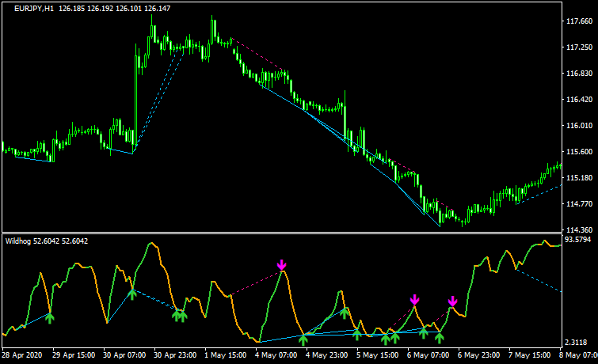The width and height of the screenshot is (598, 364).
Task: Select the 6 May 23:00 time label
Action: pos(480,355)
